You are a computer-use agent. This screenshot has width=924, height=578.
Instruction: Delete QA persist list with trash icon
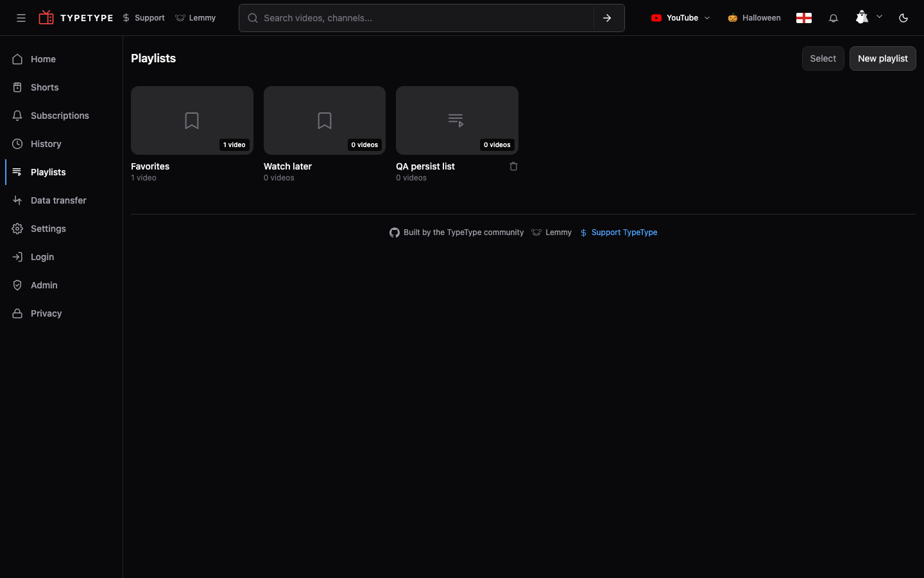(x=513, y=166)
